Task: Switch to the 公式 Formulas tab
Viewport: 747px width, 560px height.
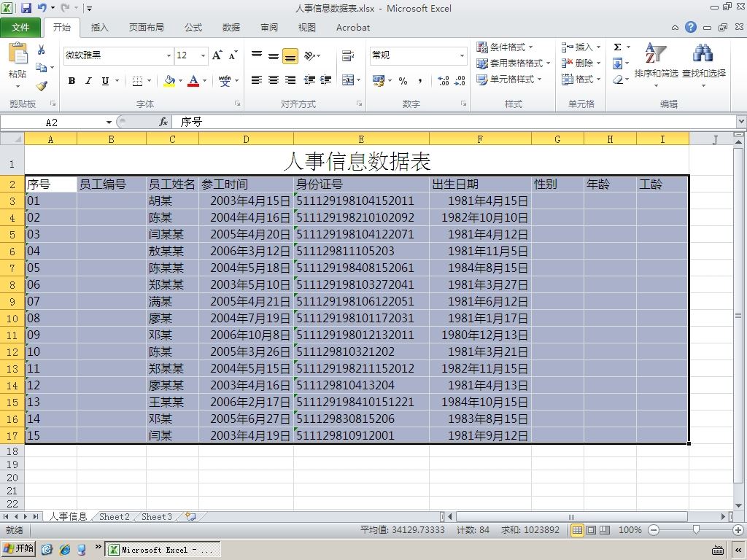Action: pos(193,28)
